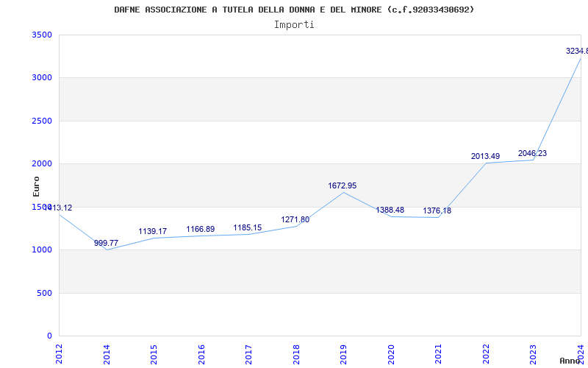Click the 1139.17 data point label
The width and height of the screenshot is (588, 368).
pyautogui.click(x=153, y=231)
